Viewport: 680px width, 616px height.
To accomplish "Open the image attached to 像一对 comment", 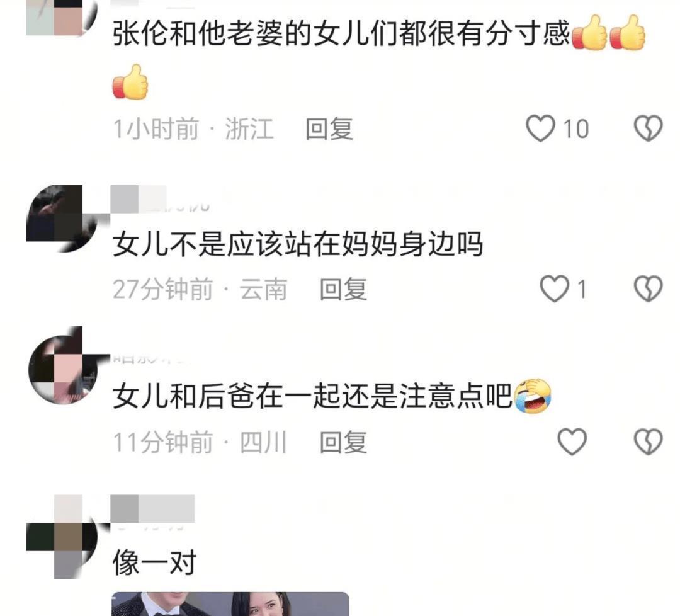I will pos(230,604).
